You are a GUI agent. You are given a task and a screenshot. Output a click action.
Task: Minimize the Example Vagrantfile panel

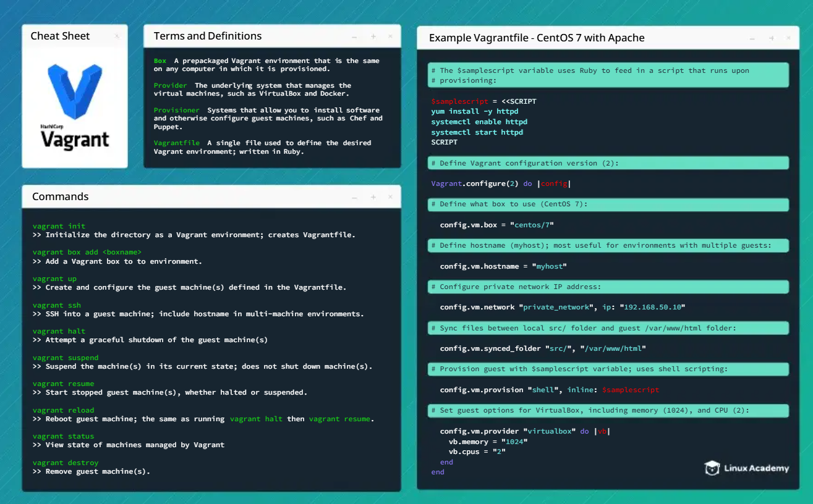(x=752, y=38)
